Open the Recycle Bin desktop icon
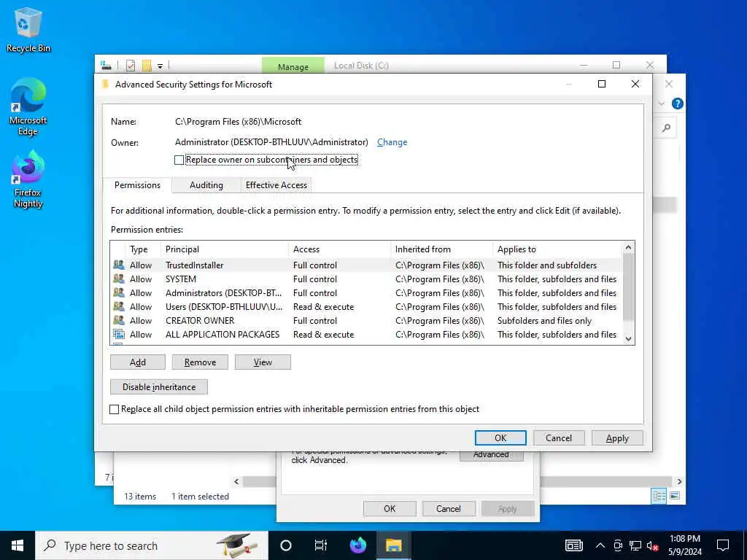This screenshot has height=560, width=747. click(28, 29)
